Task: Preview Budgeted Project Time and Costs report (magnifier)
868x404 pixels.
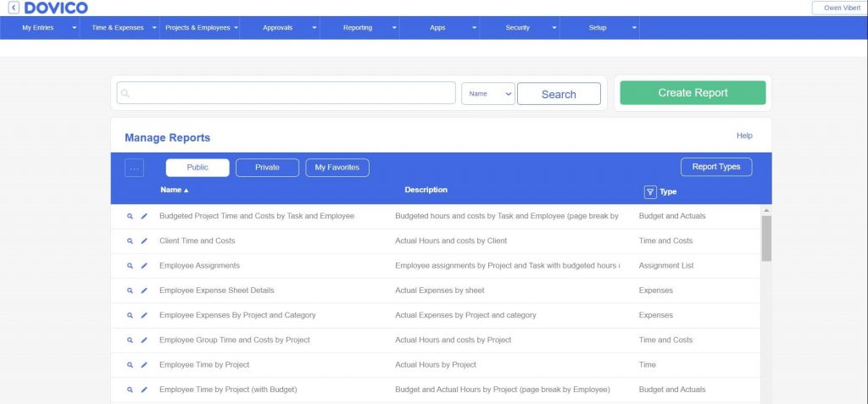Action: [x=130, y=216]
